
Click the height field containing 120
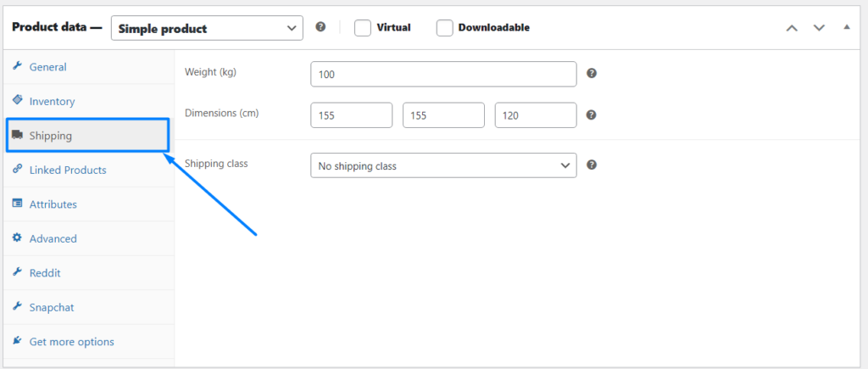click(x=536, y=115)
